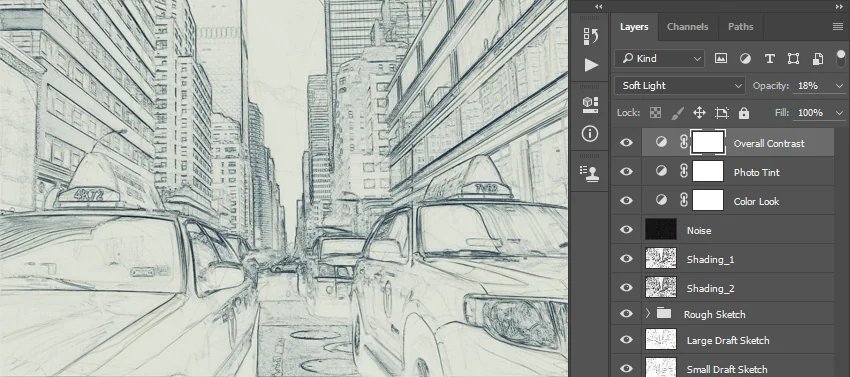This screenshot has width=850, height=377.
Task: Click Photo Tint mask link icon
Action: (x=684, y=171)
